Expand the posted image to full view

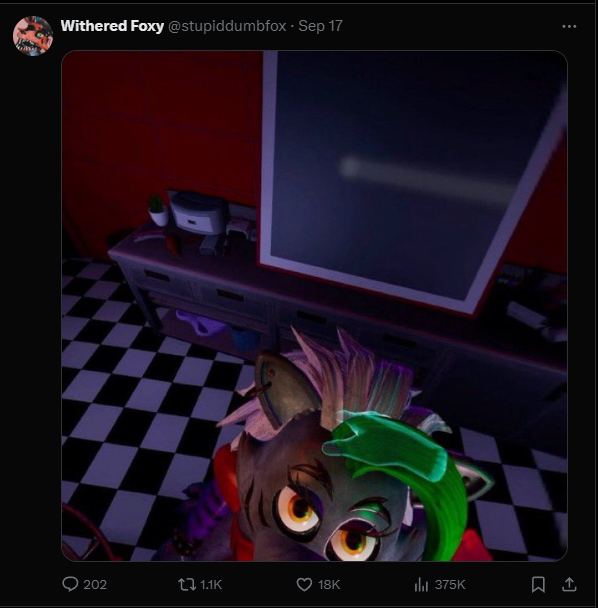pyautogui.click(x=315, y=306)
